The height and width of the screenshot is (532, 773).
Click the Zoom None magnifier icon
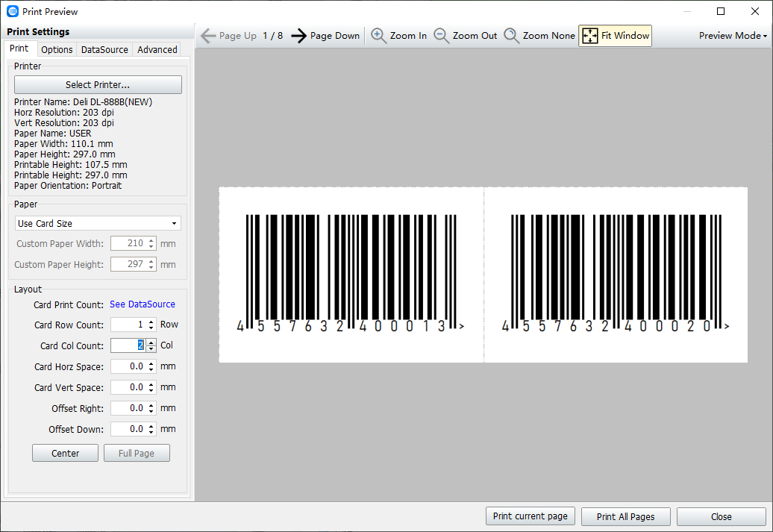511,36
